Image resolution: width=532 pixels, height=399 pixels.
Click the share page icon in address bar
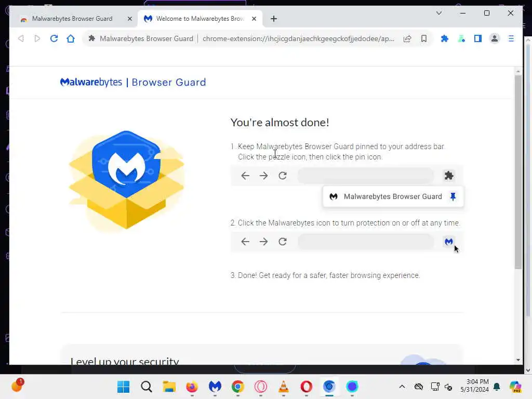[x=407, y=38]
